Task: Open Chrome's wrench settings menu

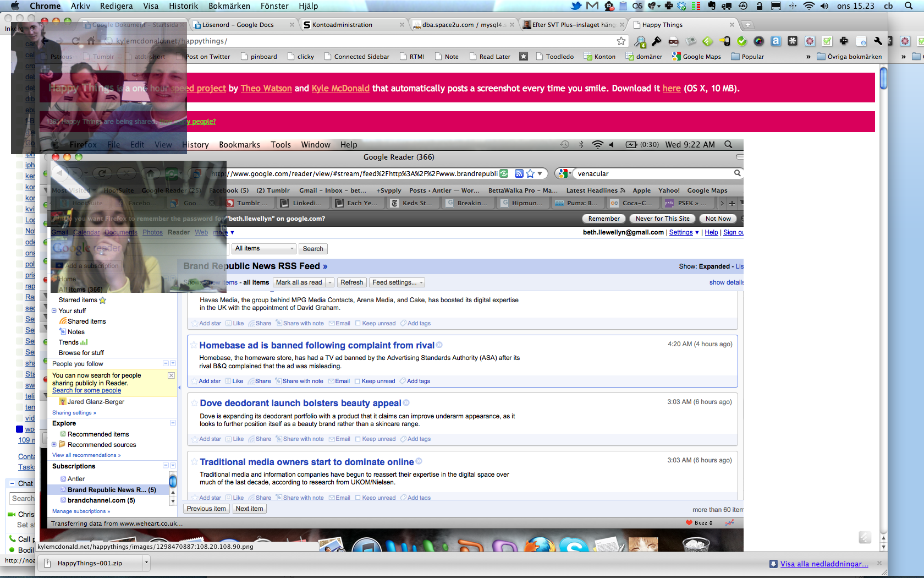Action: pyautogui.click(x=878, y=41)
